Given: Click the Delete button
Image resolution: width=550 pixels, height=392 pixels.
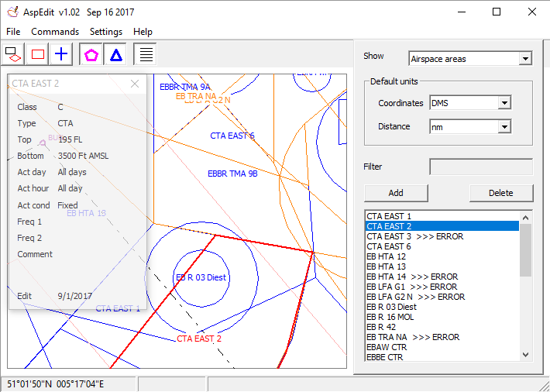Looking at the screenshot, I should coord(501,193).
